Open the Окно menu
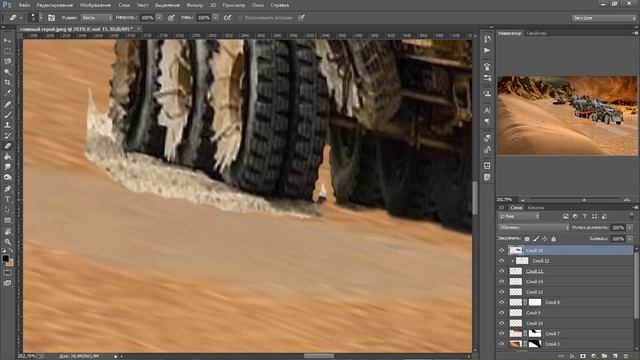This screenshot has height=360, width=640. click(x=258, y=5)
